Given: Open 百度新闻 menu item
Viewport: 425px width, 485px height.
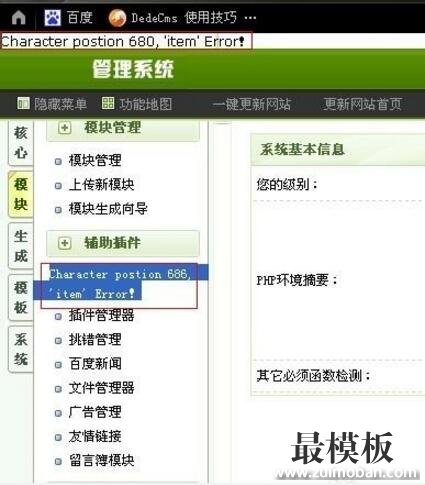Looking at the screenshot, I should click(95, 364).
